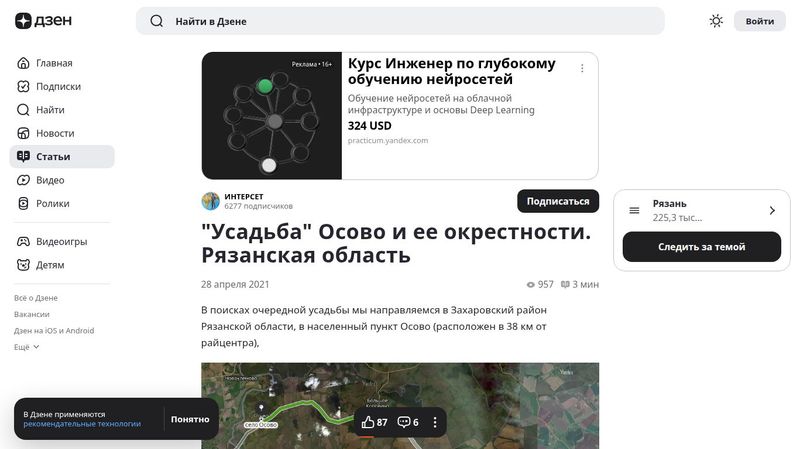Click the Следить за темой button
800x449 pixels.
point(702,247)
